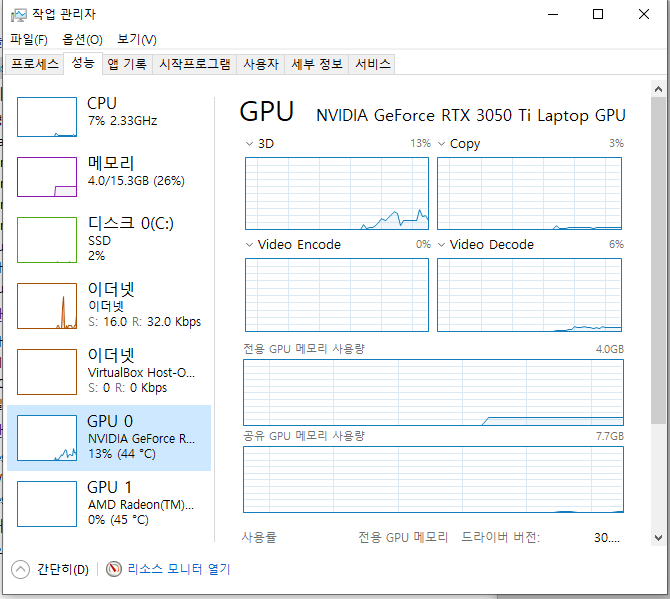Select the VirtualBox Host-Only 이더넷 thumbnail
This screenshot has height=599, width=670.
[x=47, y=372]
